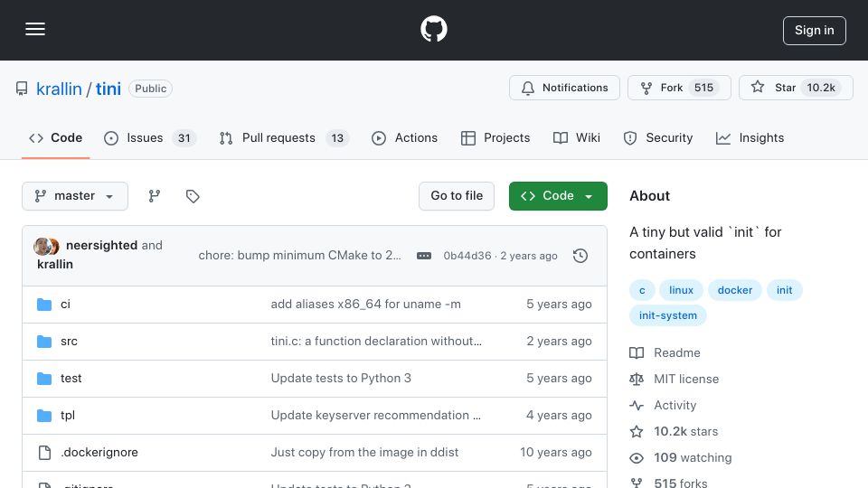Open 'Update tests to Python 3' commit for test
This screenshot has width=868, height=488.
coord(341,379)
